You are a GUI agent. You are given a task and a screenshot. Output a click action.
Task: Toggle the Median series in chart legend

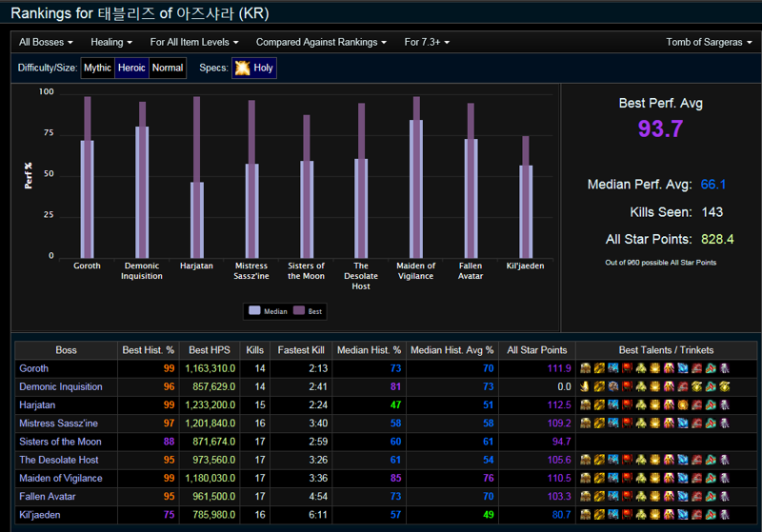coord(269,311)
